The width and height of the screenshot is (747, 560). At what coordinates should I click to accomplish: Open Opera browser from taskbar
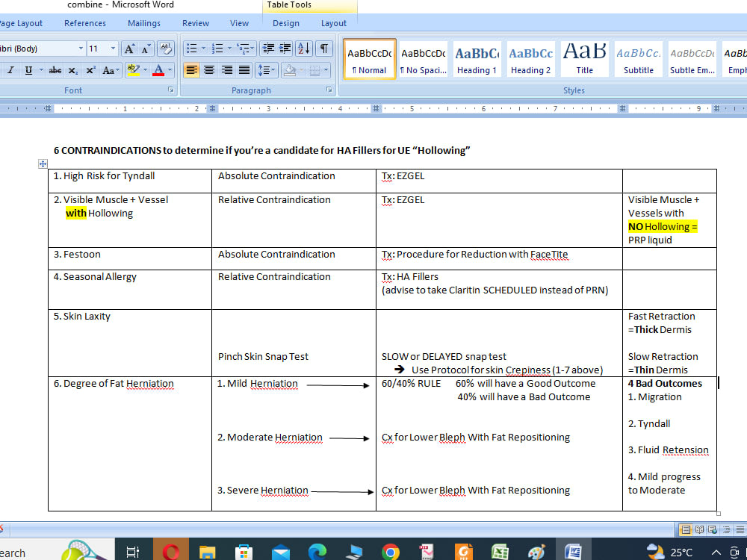(171, 553)
